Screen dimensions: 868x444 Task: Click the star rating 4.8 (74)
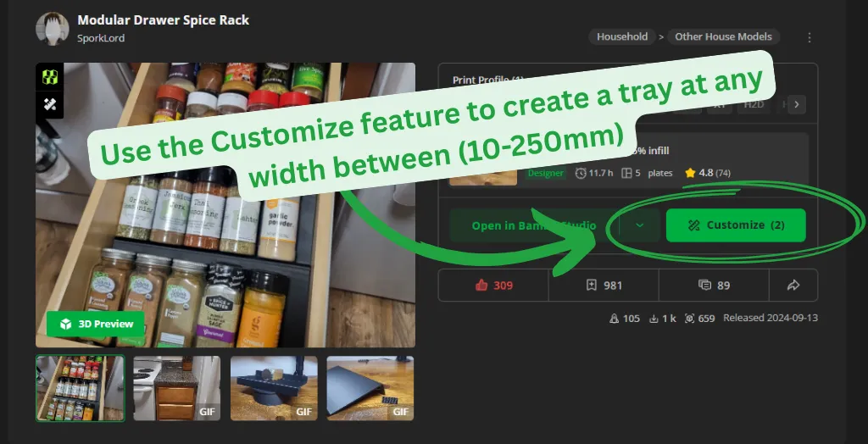[708, 173]
